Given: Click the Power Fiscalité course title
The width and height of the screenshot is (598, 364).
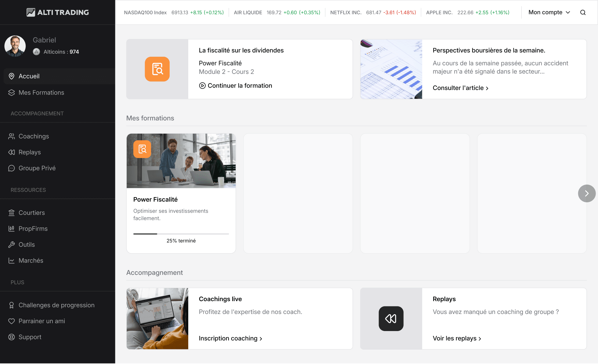Looking at the screenshot, I should click(x=155, y=200).
